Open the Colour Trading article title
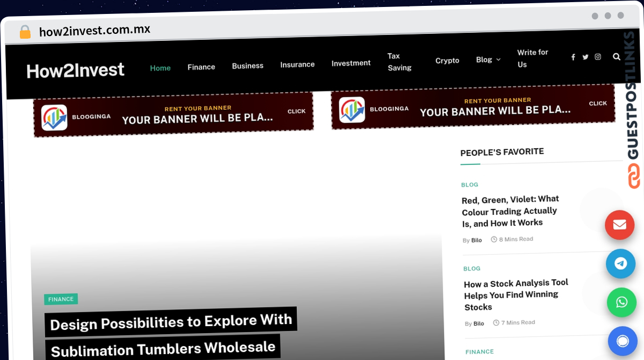The image size is (644, 360). click(x=510, y=211)
